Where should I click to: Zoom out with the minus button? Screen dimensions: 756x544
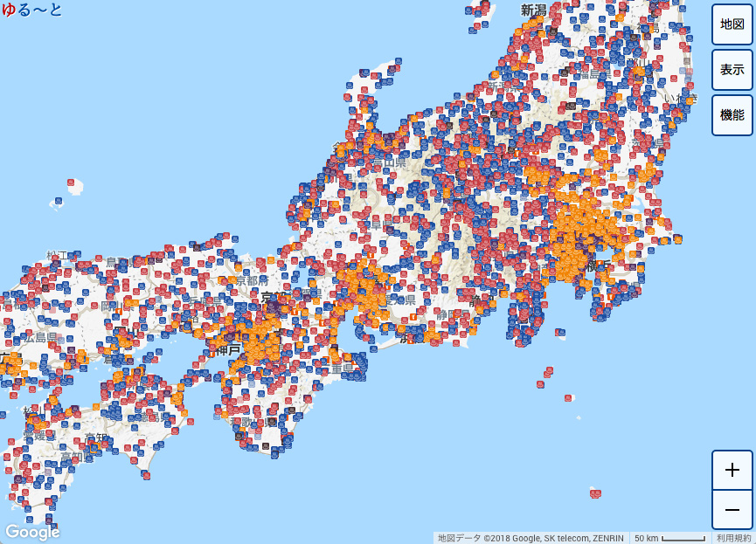coord(732,509)
